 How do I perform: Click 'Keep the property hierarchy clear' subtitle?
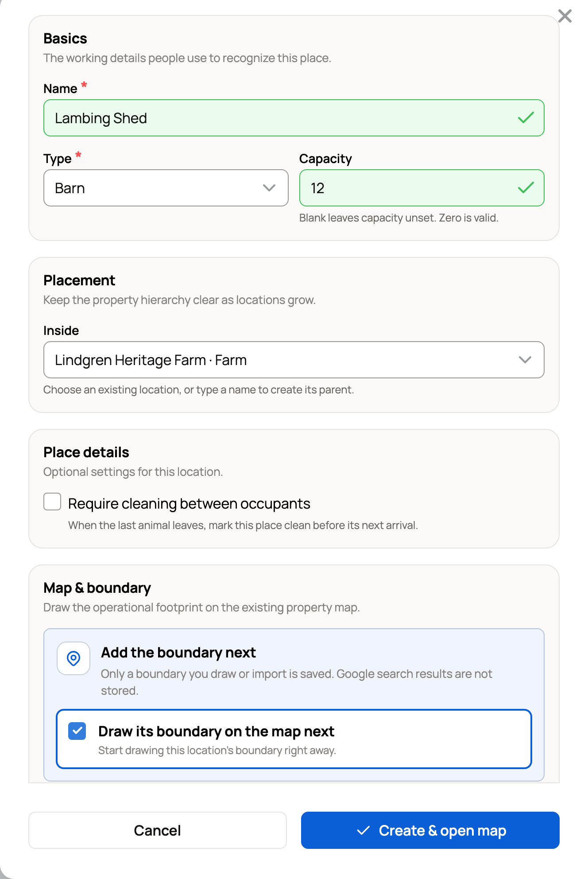tap(180, 300)
